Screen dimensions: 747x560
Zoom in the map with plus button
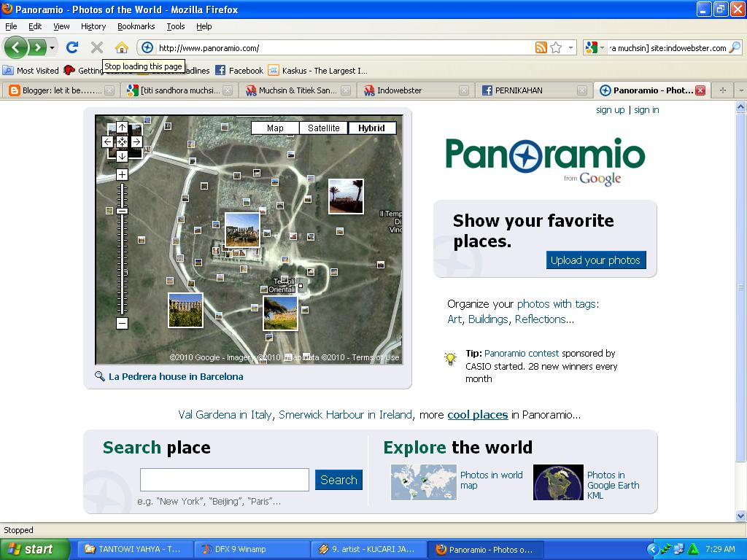pos(122,175)
